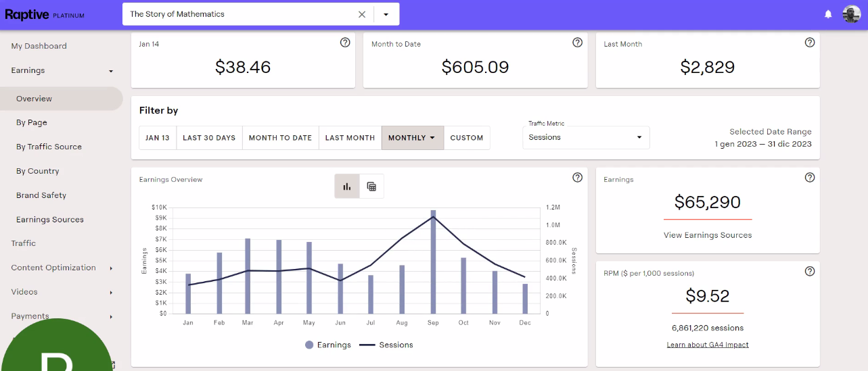868x371 pixels.
Task: Select the CUSTOM date filter
Action: click(x=467, y=138)
